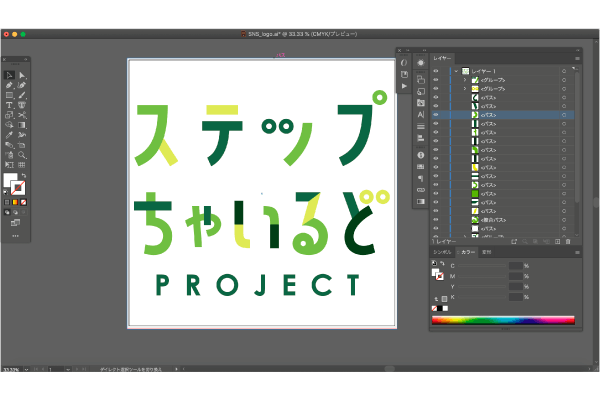
Task: Open the Layers panel options menu
Action: point(575,59)
